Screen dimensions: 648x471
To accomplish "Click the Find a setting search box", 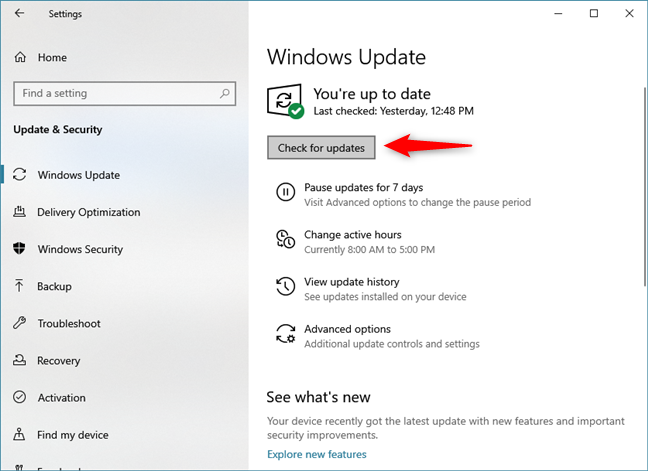I will 124,93.
